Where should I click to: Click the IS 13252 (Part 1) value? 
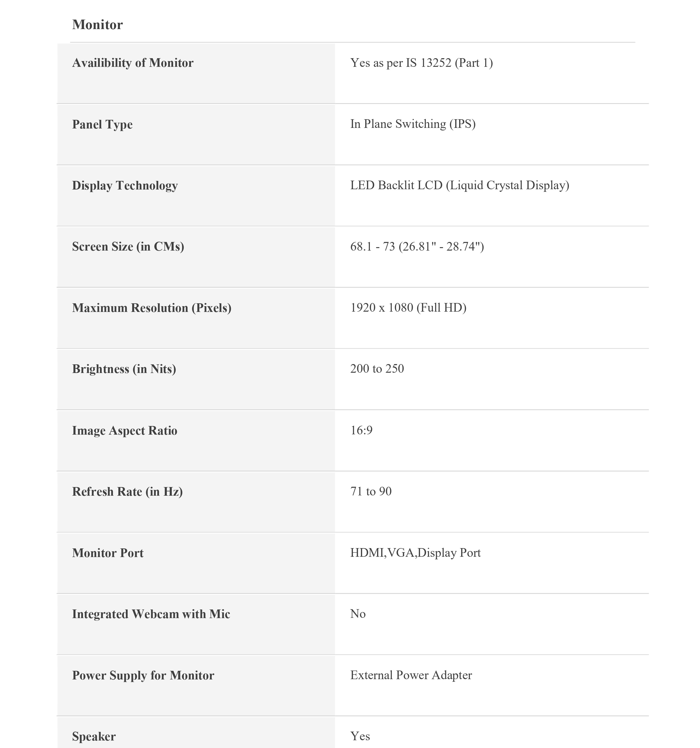[421, 63]
